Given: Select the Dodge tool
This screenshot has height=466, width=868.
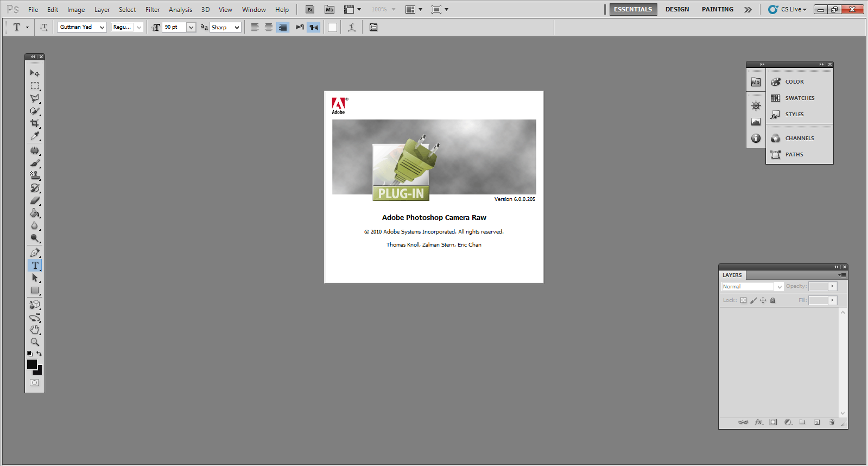Looking at the screenshot, I should 35,238.
